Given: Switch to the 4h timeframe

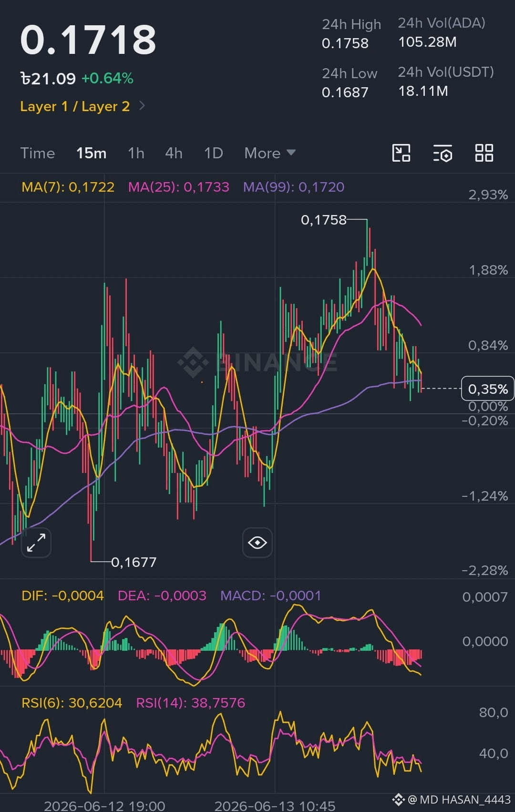Looking at the screenshot, I should (x=174, y=153).
